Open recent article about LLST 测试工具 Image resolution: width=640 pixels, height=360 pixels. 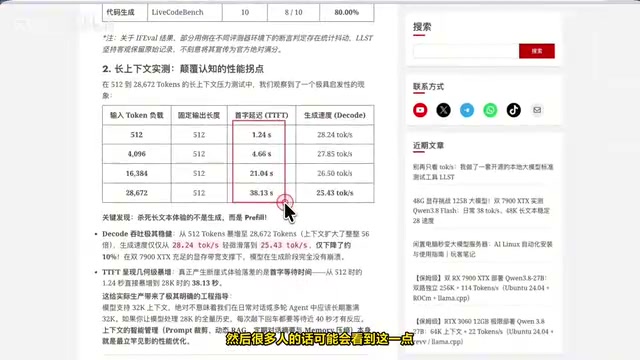click(x=483, y=172)
